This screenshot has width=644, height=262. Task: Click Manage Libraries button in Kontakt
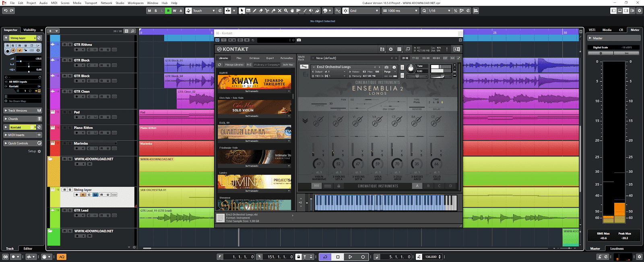(234, 64)
